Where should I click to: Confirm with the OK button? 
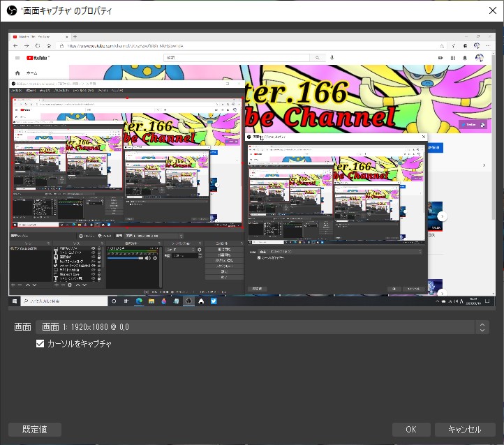411,429
